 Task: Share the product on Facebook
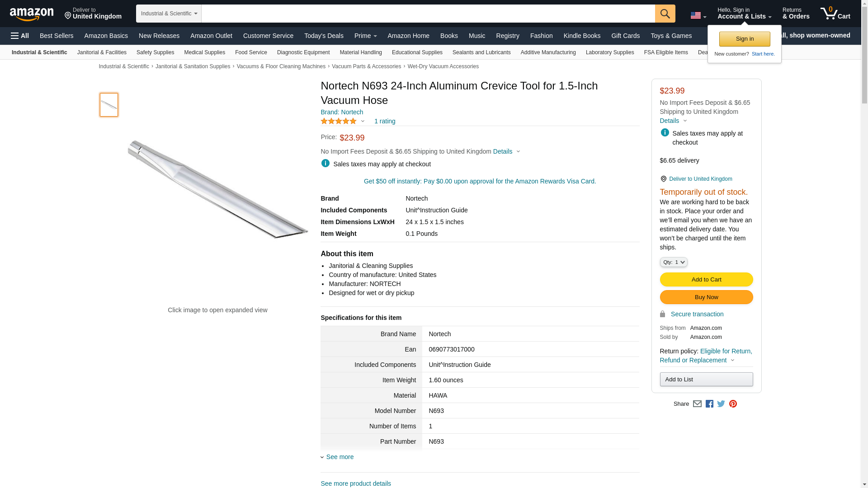(709, 404)
